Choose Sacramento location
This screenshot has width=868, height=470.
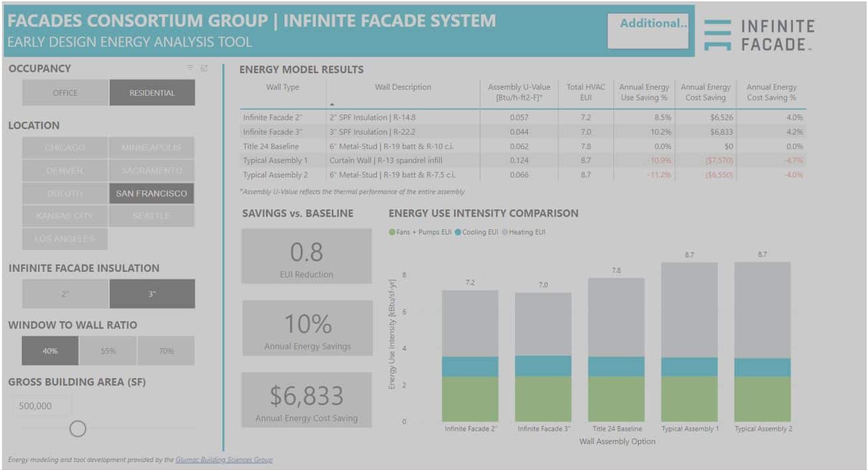(x=152, y=171)
